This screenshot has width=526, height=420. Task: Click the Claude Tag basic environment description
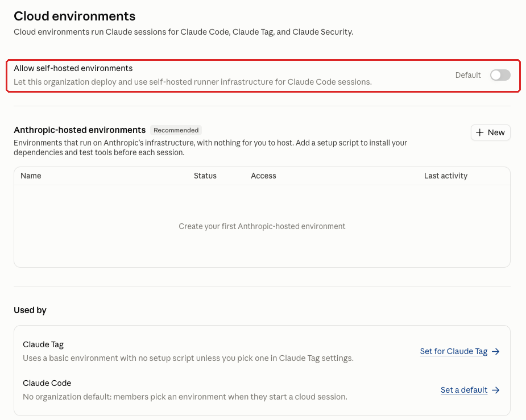[x=188, y=358]
